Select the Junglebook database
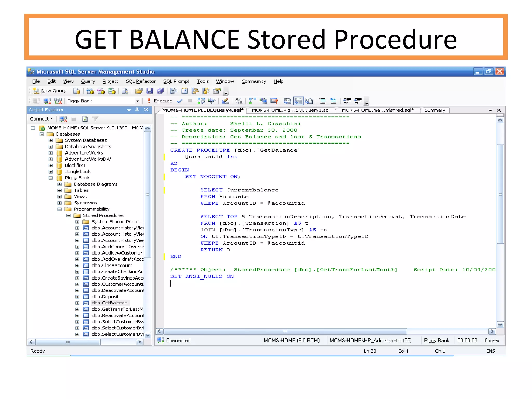This screenshot has width=532, height=399. tap(78, 171)
